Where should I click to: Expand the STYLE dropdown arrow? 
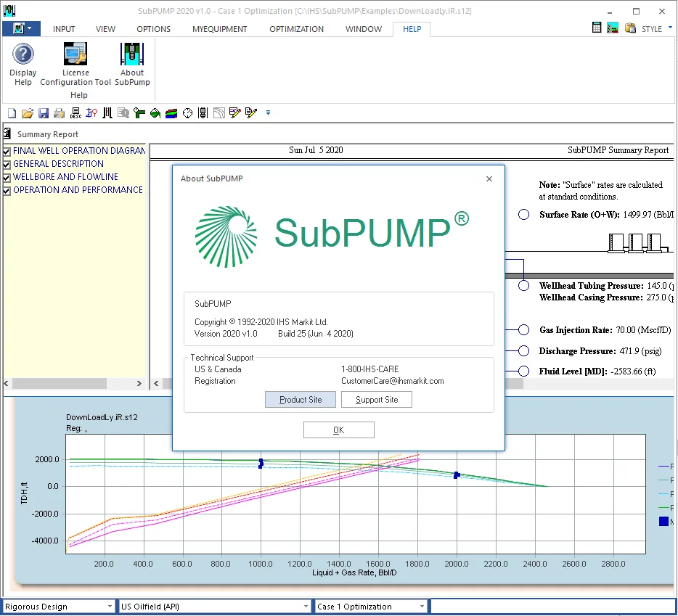coord(670,28)
